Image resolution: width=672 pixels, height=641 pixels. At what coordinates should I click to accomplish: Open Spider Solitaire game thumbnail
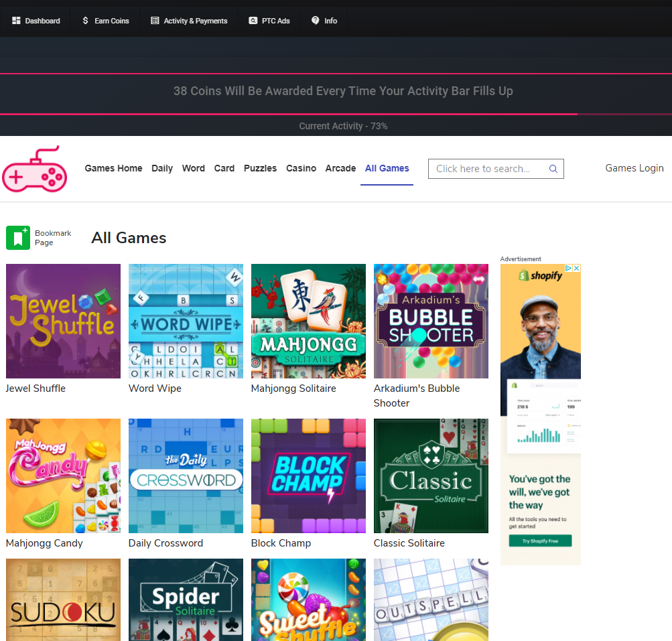(186, 600)
